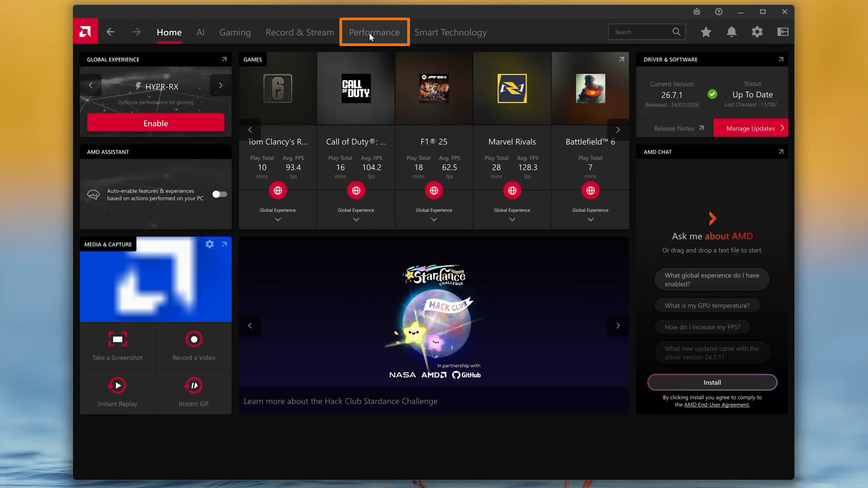The image size is (868, 488).
Task: Ask 'What global experience do I have enabled?'
Action: click(x=712, y=280)
